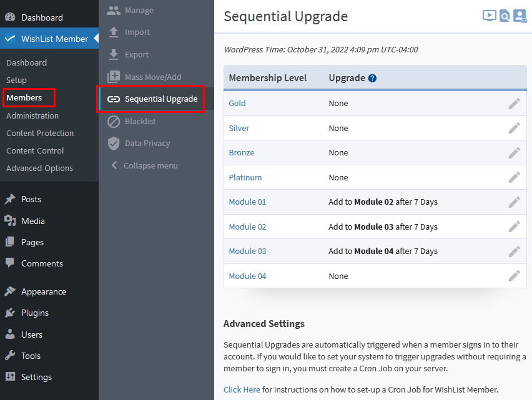Click the Users person icon
Screen dimensions: 532x400
point(10,334)
